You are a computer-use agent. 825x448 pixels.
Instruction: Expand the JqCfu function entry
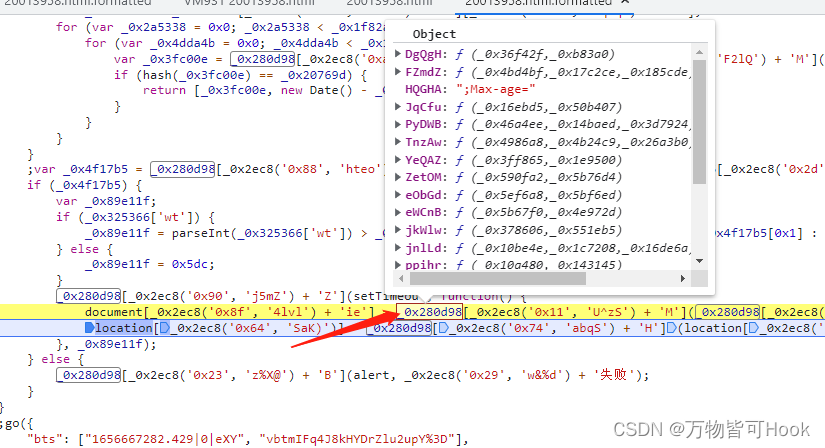tap(398, 107)
